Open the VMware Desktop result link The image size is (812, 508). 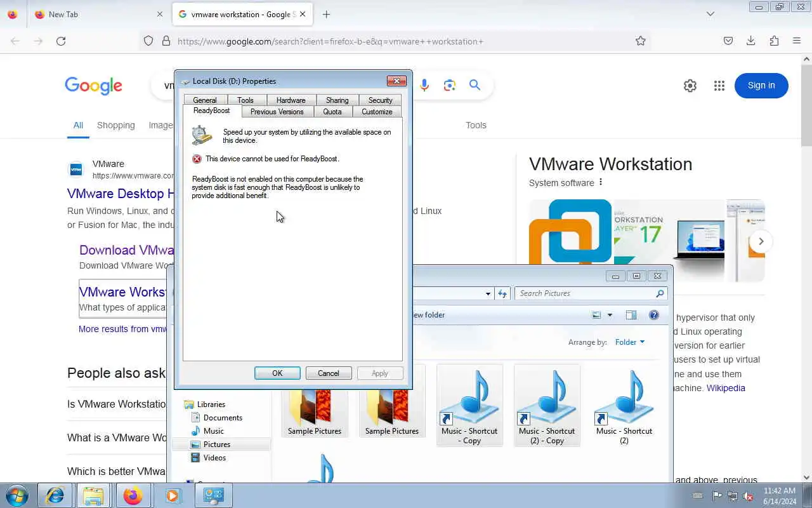tap(121, 194)
